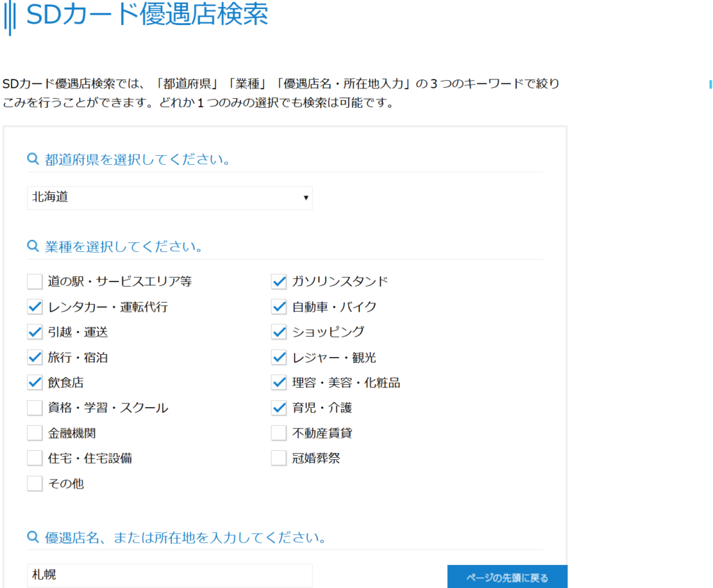
Task: Enable the 金融機関 checkbox
Action: [x=35, y=433]
